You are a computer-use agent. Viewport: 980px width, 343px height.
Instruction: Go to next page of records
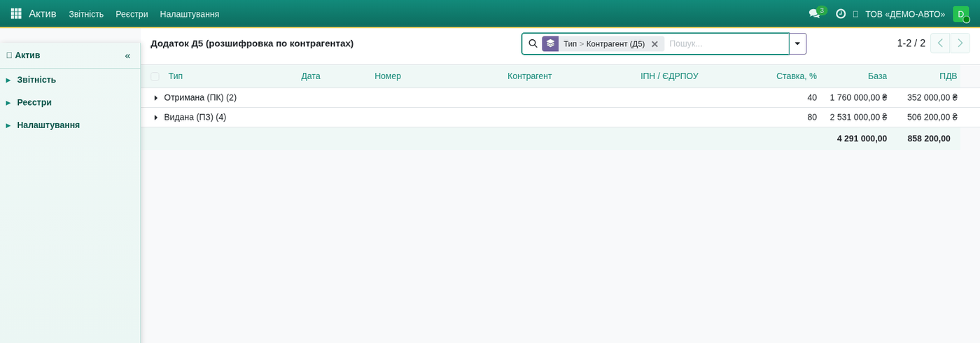pyautogui.click(x=960, y=43)
